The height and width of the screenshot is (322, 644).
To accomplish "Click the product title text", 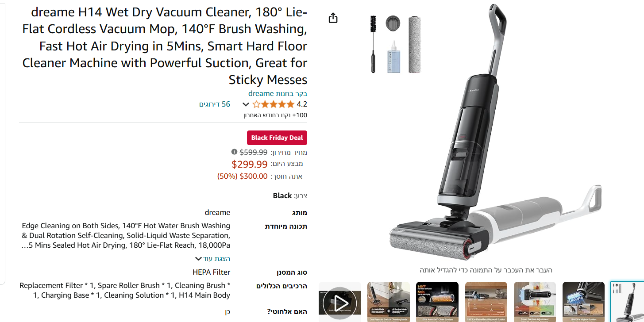I will [165, 46].
